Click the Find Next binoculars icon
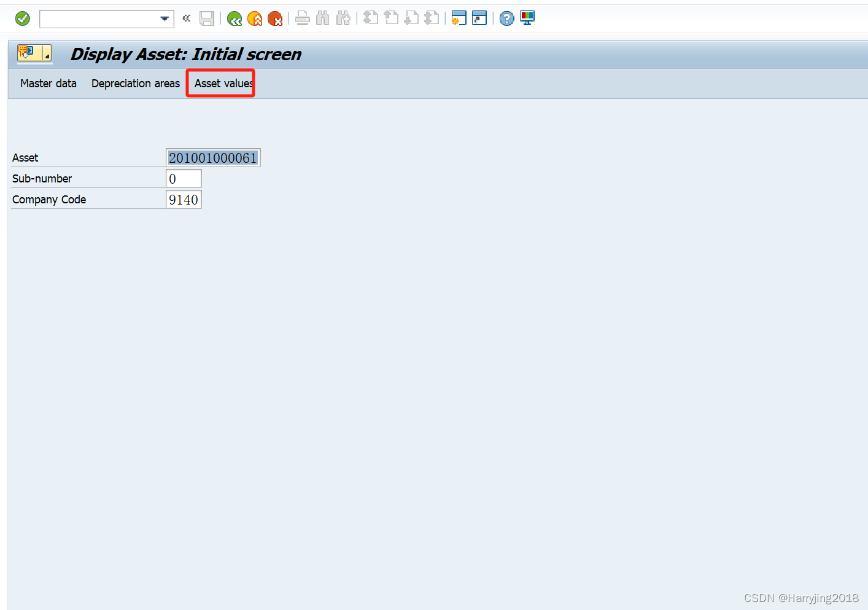 click(343, 18)
